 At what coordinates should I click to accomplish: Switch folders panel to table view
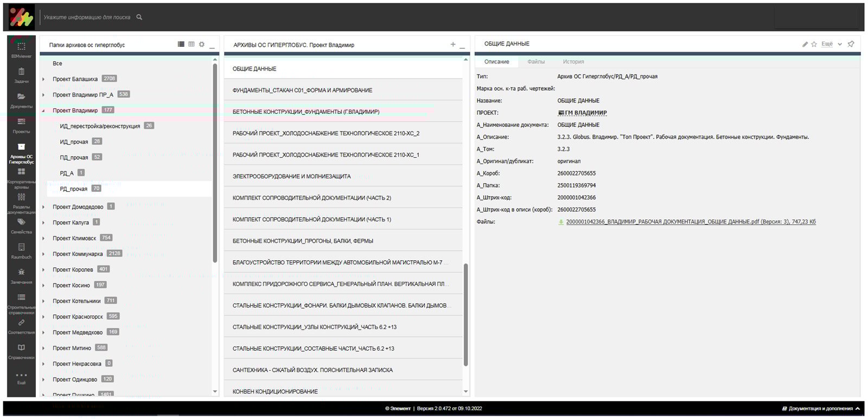192,44
